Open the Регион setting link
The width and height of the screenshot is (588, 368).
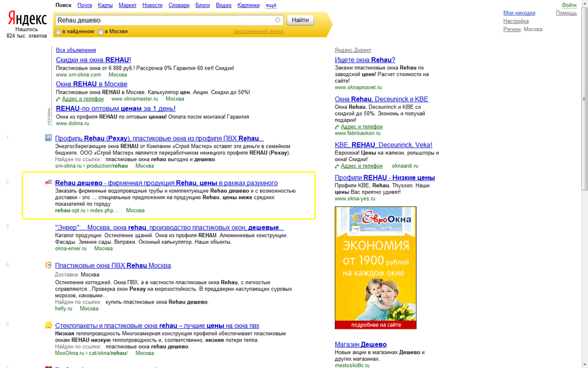(x=512, y=29)
